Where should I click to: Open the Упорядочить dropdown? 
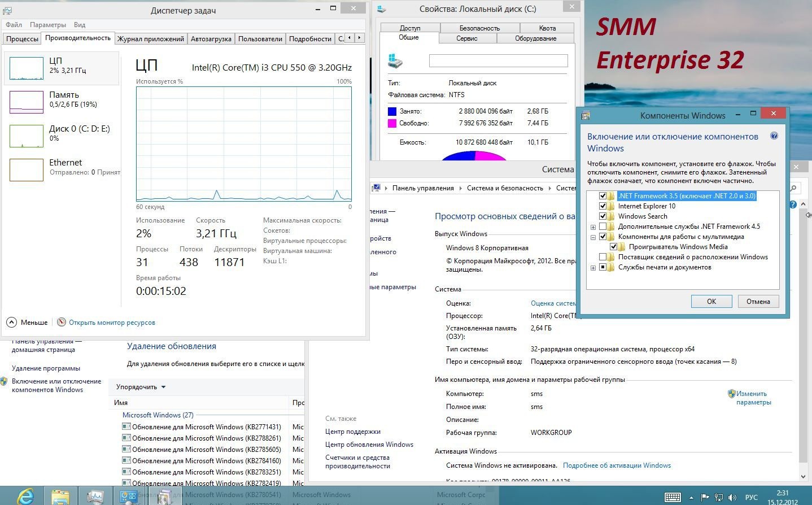(141, 387)
